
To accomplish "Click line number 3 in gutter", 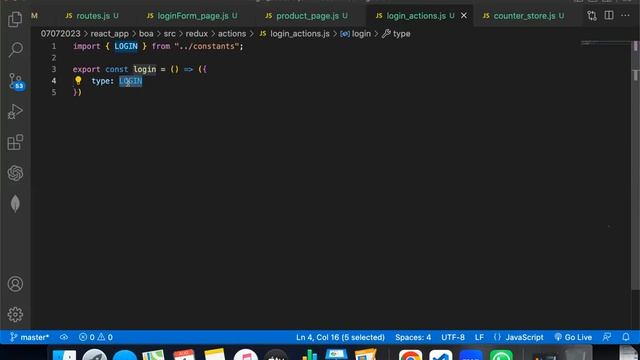I will coord(53,69).
